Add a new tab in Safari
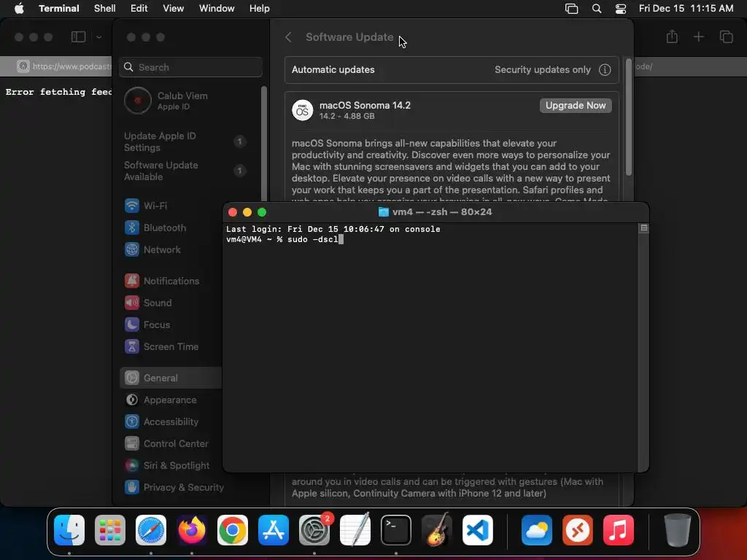Screen dimensions: 747x560 pyautogui.click(x=698, y=36)
